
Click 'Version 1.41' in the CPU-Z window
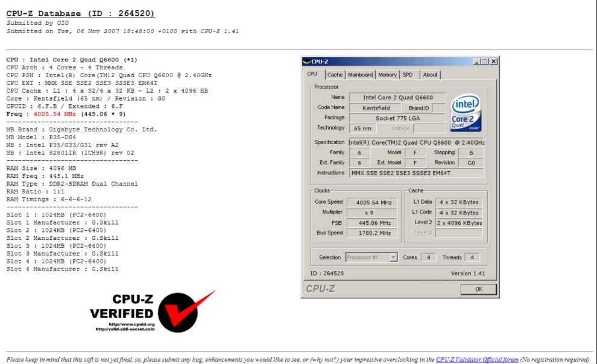coord(468,274)
